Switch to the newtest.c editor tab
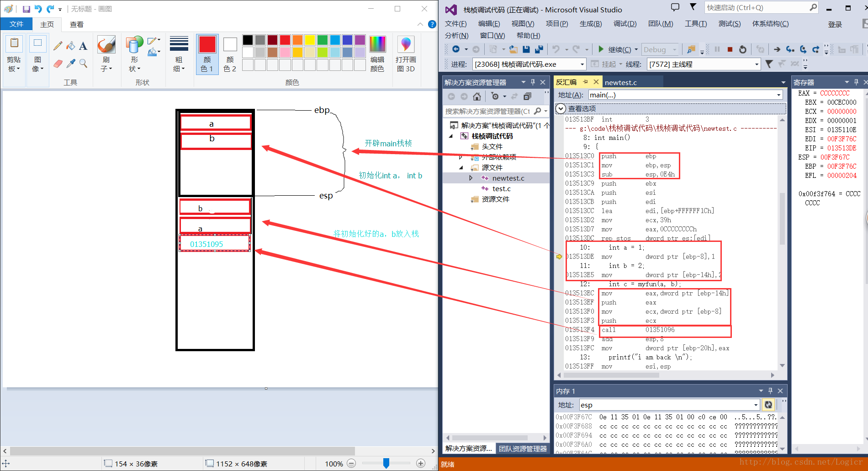Image resolution: width=868 pixels, height=471 pixels. pyautogui.click(x=620, y=82)
